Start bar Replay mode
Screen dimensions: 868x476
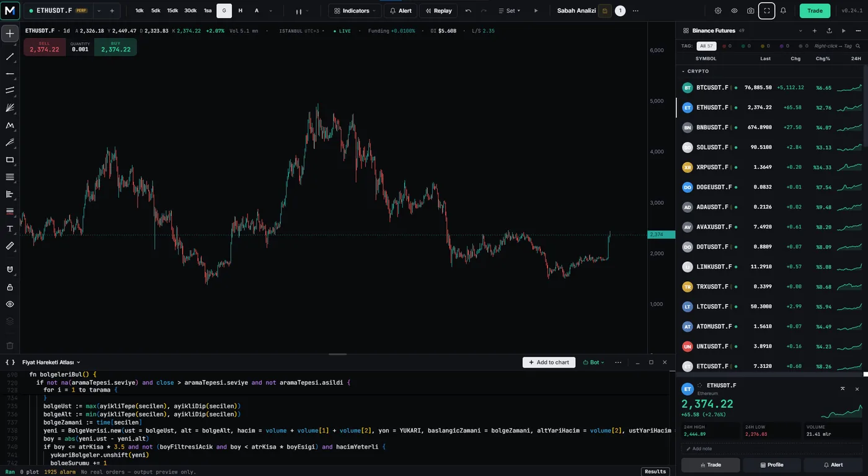pyautogui.click(x=438, y=11)
